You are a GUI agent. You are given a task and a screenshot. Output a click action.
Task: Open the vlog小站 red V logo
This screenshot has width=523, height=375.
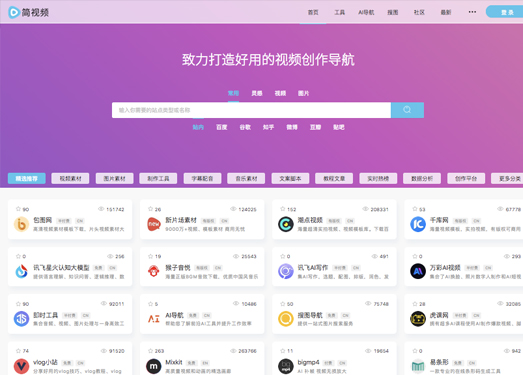(21, 366)
